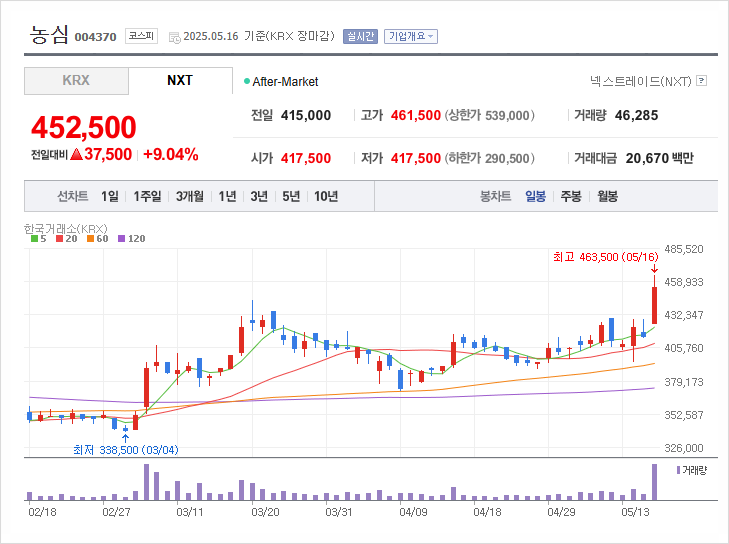
Task: Open the NXT help question-mark icon
Action: [702, 81]
